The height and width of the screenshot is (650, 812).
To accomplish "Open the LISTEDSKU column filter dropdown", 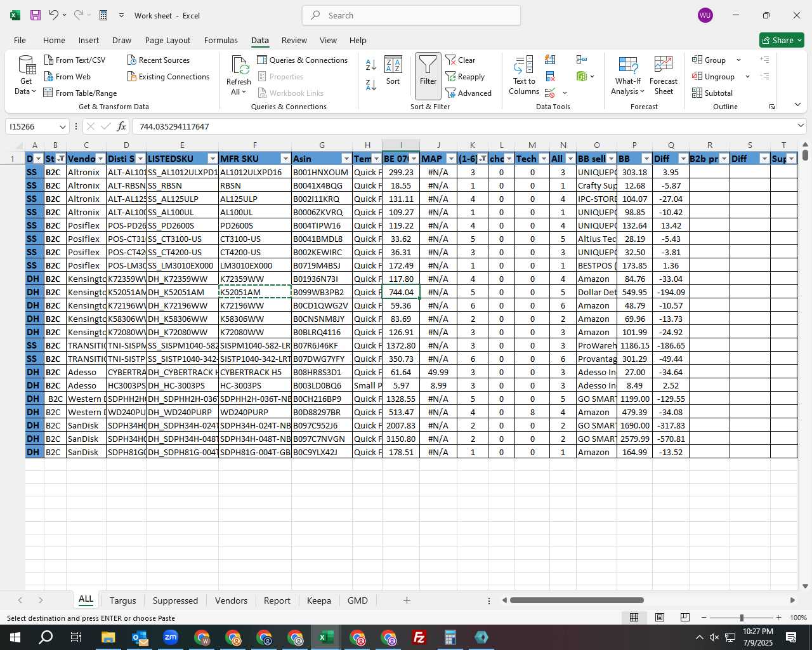I will point(213,159).
